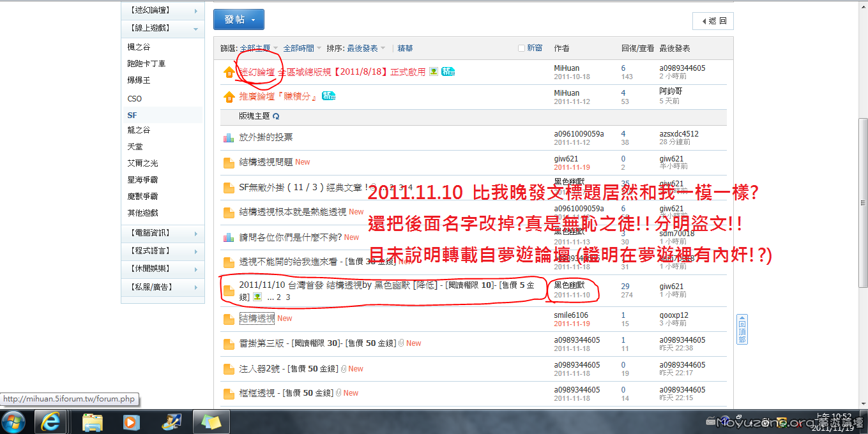Image resolution: width=868 pixels, height=434 pixels.
Task: Select 天堂 in the sidebar
Action: (135, 146)
